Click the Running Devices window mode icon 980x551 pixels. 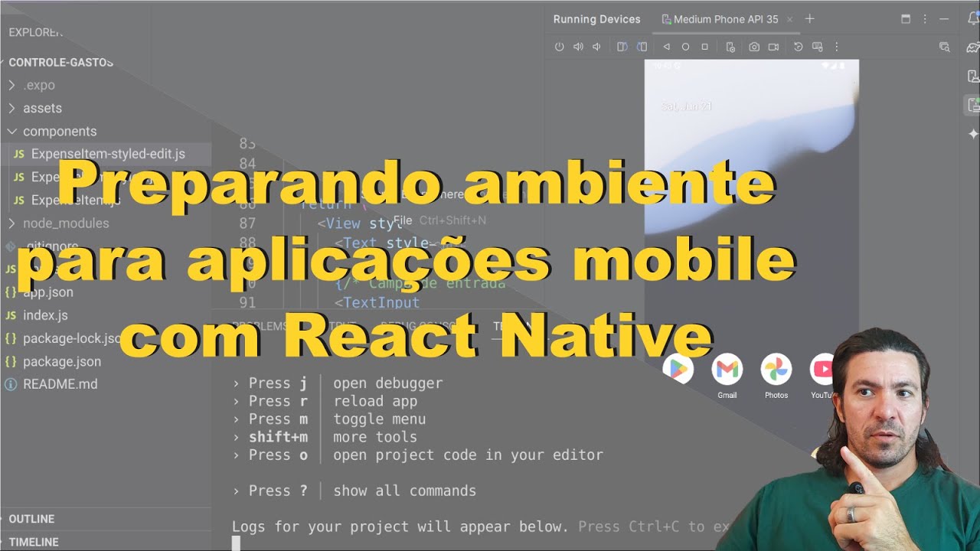point(906,19)
